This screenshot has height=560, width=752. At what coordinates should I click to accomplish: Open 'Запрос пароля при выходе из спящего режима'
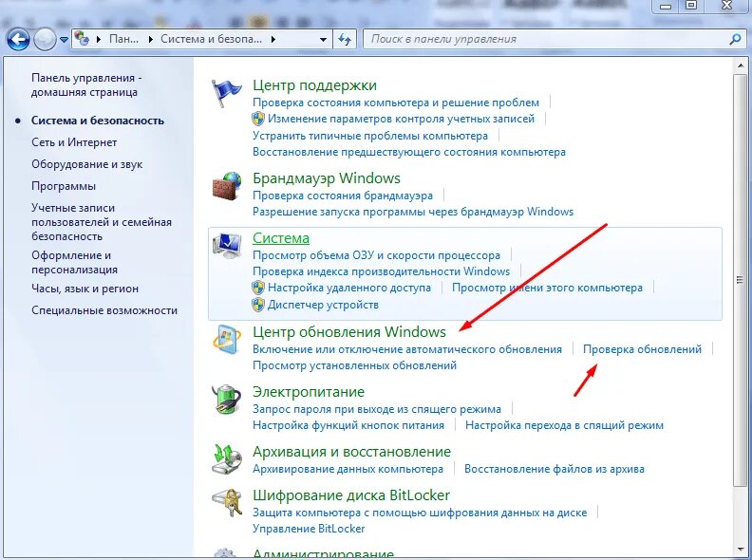pos(377,409)
